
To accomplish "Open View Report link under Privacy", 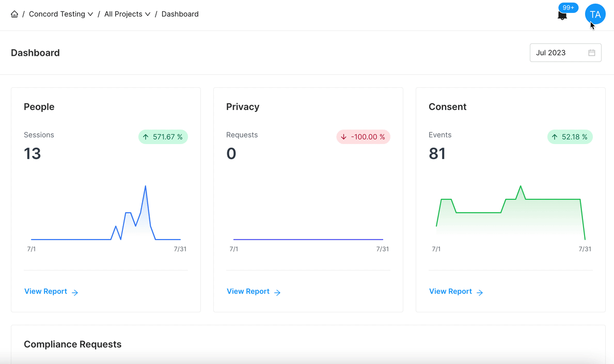I will pyautogui.click(x=248, y=292).
